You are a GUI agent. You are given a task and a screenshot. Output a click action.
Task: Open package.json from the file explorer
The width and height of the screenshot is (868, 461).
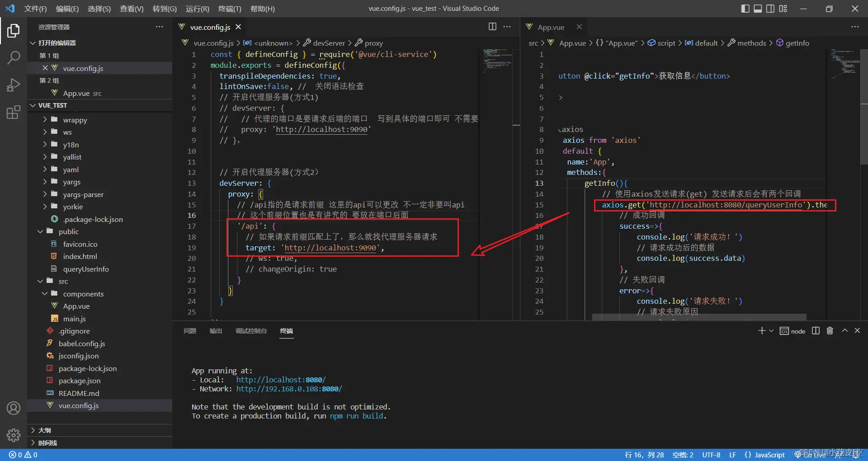click(x=80, y=381)
